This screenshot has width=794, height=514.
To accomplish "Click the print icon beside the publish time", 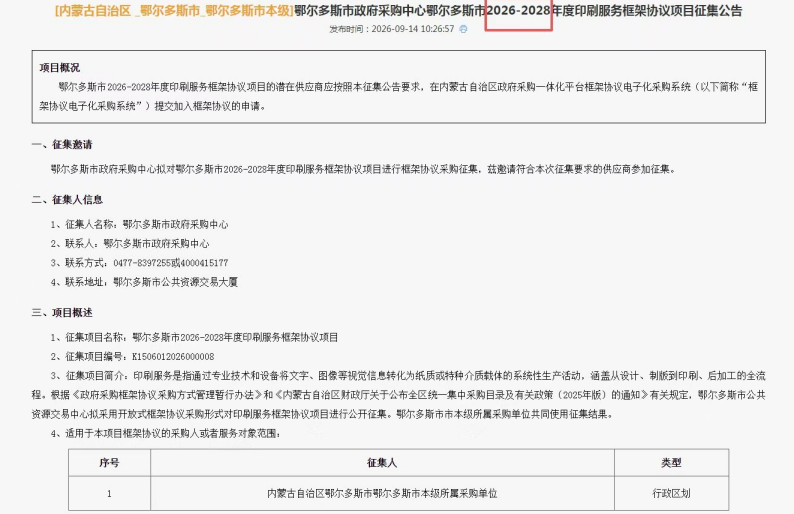I will pos(463,29).
